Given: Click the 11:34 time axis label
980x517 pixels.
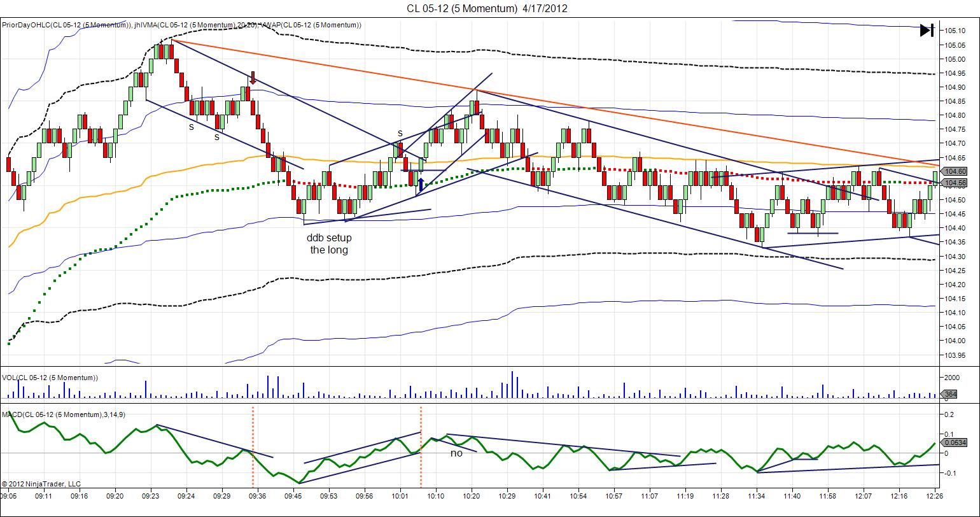Looking at the screenshot, I should coord(757,495).
